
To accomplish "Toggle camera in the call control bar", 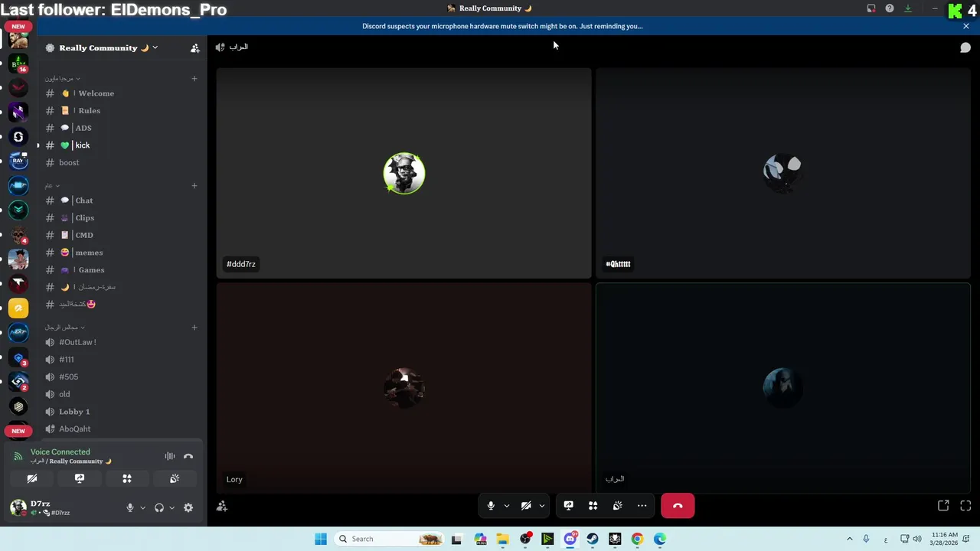I will [x=526, y=506].
